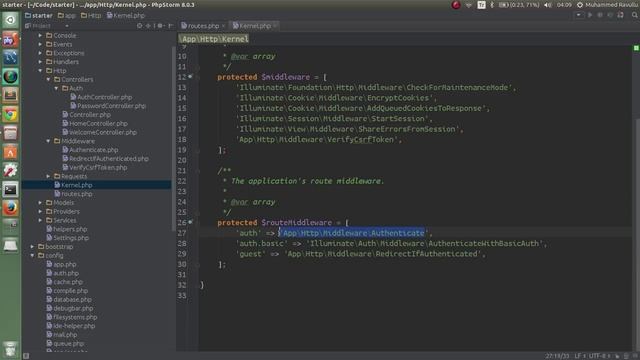The image size is (640, 360).
Task: Open the run configuration dropdown
Action: (x=578, y=15)
